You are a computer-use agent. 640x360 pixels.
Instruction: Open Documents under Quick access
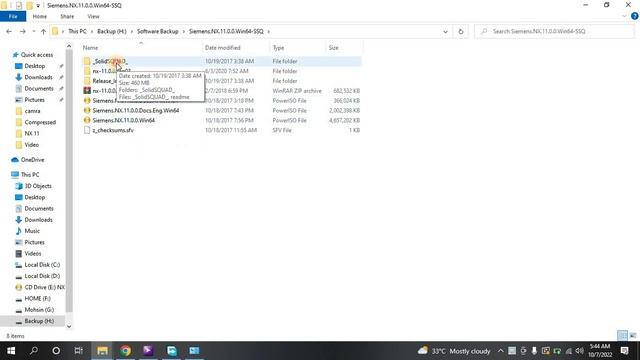[39, 88]
